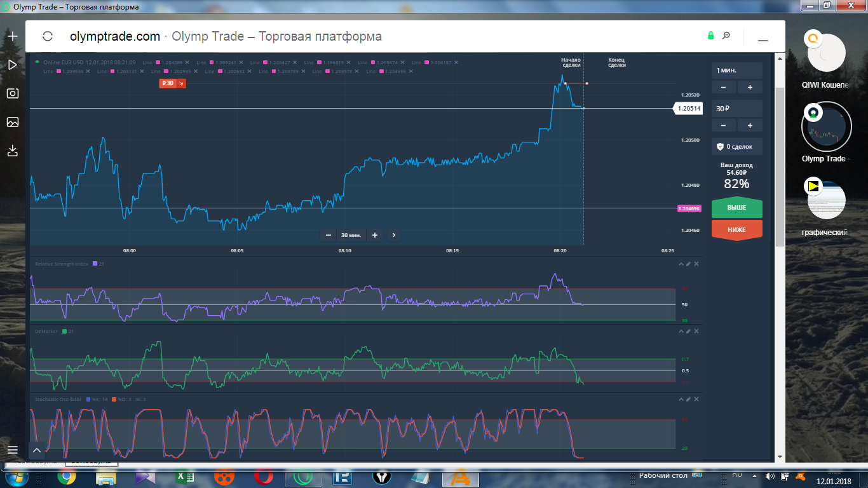Image resolution: width=868 pixels, height=488 pixels.
Task: Remove the Relative Strength Index indicator panel
Action: click(696, 263)
